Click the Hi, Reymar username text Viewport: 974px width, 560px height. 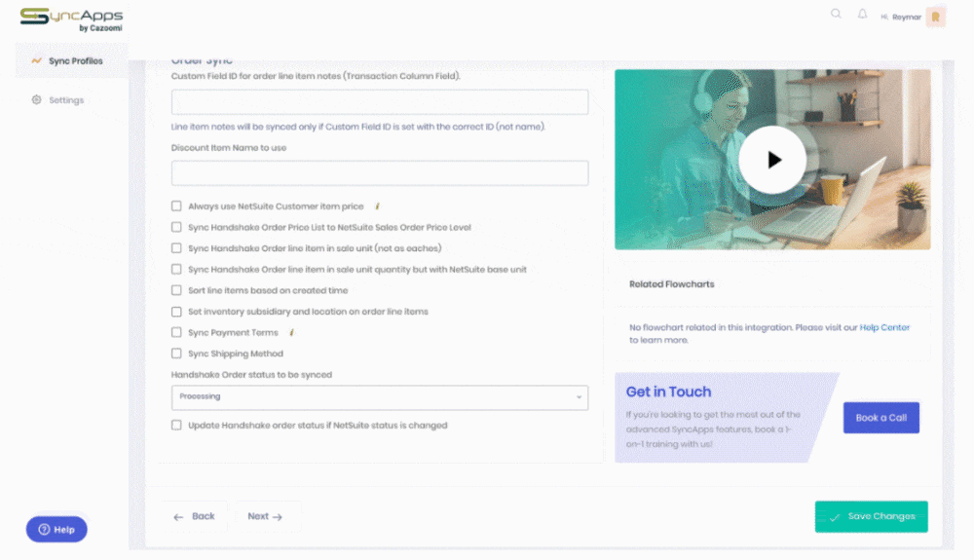tap(901, 18)
